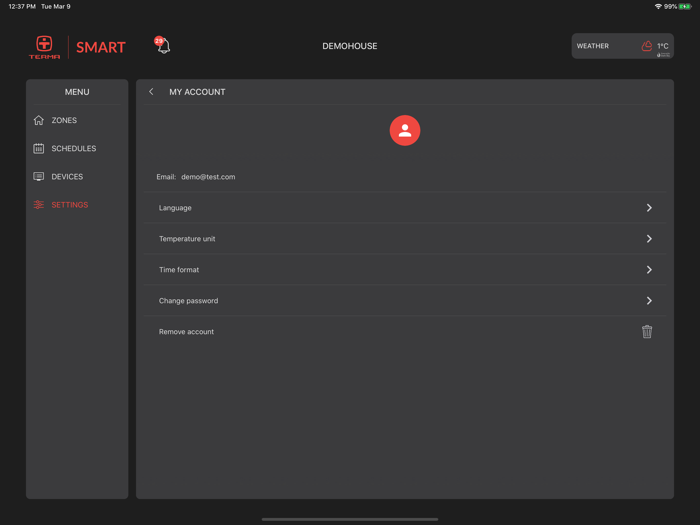The height and width of the screenshot is (525, 700).
Task: Click the red user avatar icon
Action: click(x=404, y=130)
